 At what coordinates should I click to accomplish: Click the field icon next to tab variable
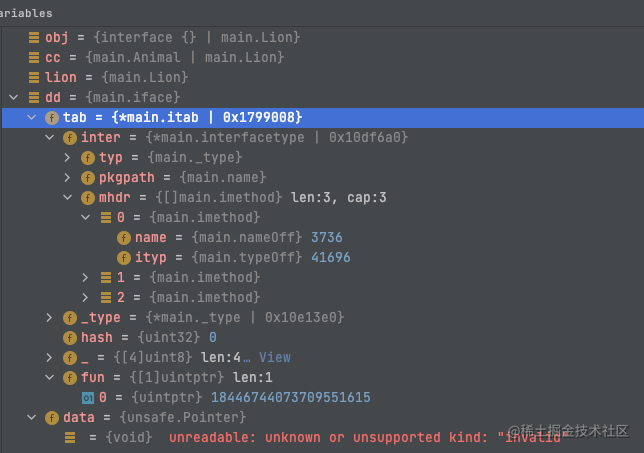click(x=52, y=118)
